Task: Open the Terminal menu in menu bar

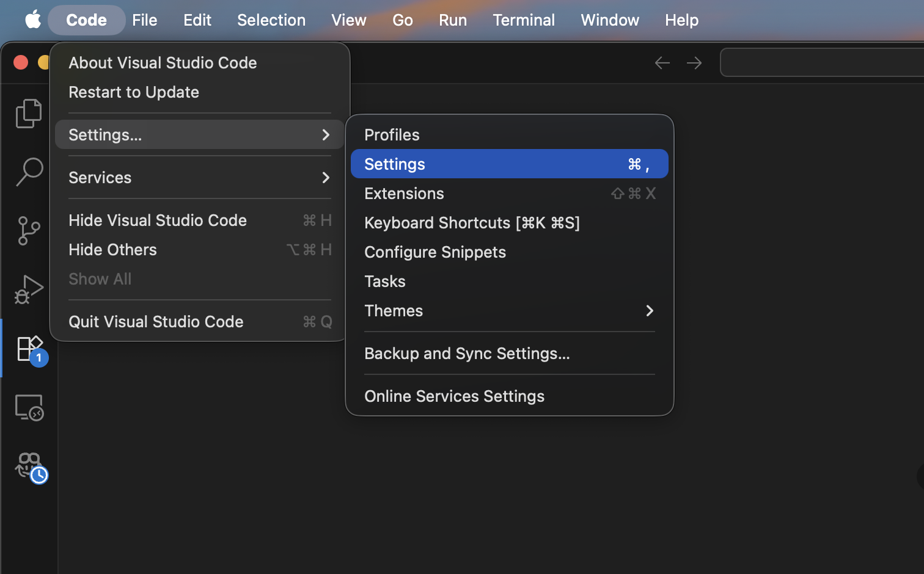Action: 523,20
